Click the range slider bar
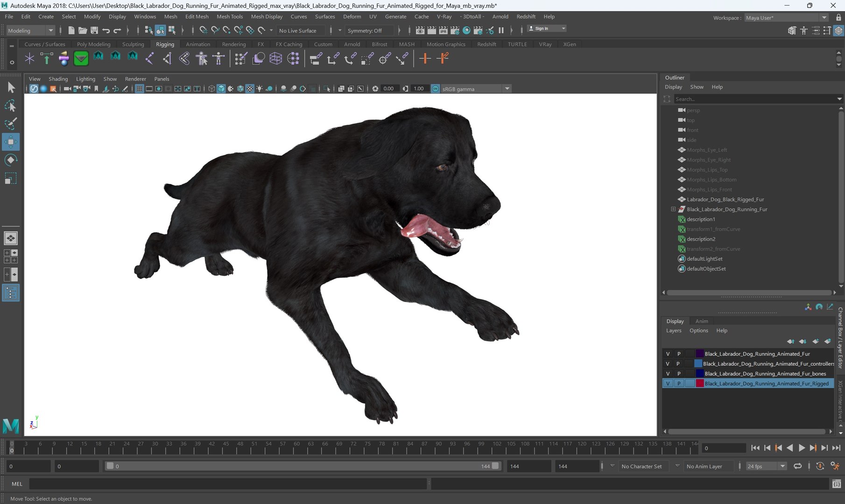The width and height of the screenshot is (845, 504). click(x=303, y=466)
